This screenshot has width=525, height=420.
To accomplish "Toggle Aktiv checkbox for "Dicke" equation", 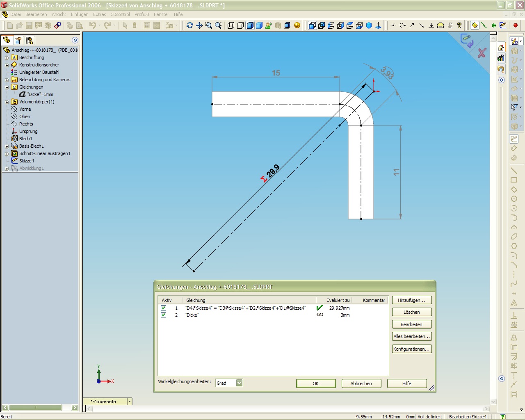I will tap(163, 315).
